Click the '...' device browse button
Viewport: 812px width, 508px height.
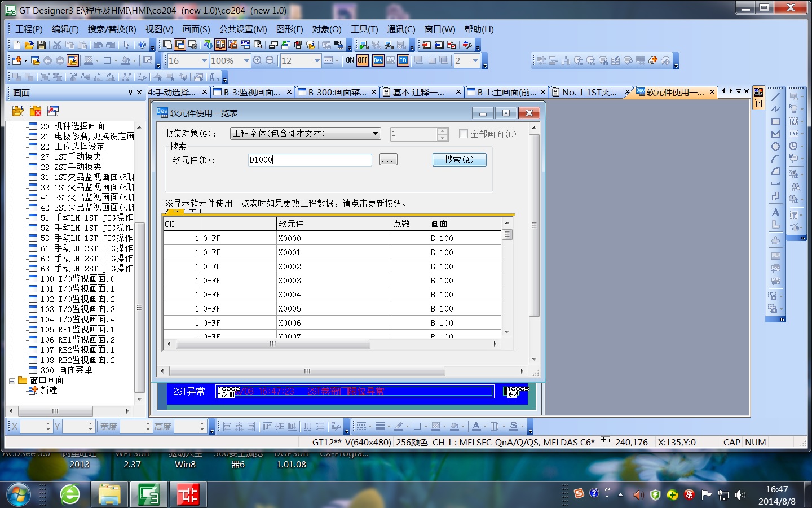(388, 160)
